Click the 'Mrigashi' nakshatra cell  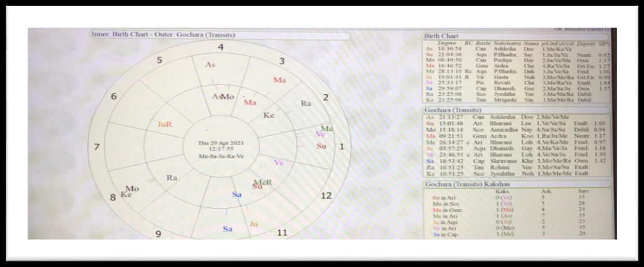(x=504, y=100)
